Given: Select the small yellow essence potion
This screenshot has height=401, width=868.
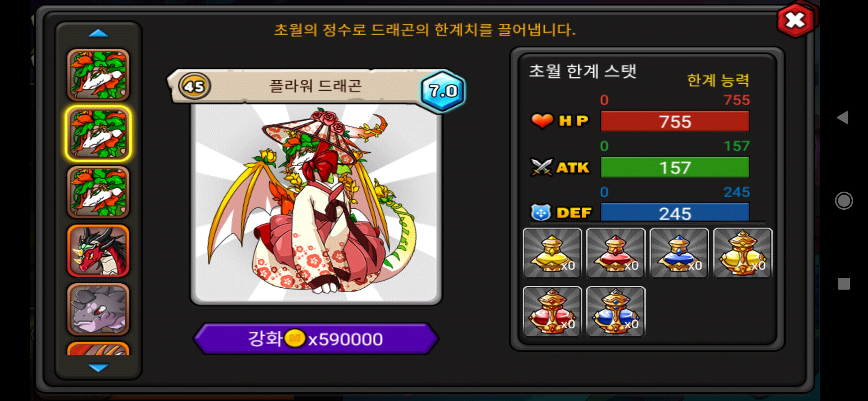Looking at the screenshot, I should (552, 253).
